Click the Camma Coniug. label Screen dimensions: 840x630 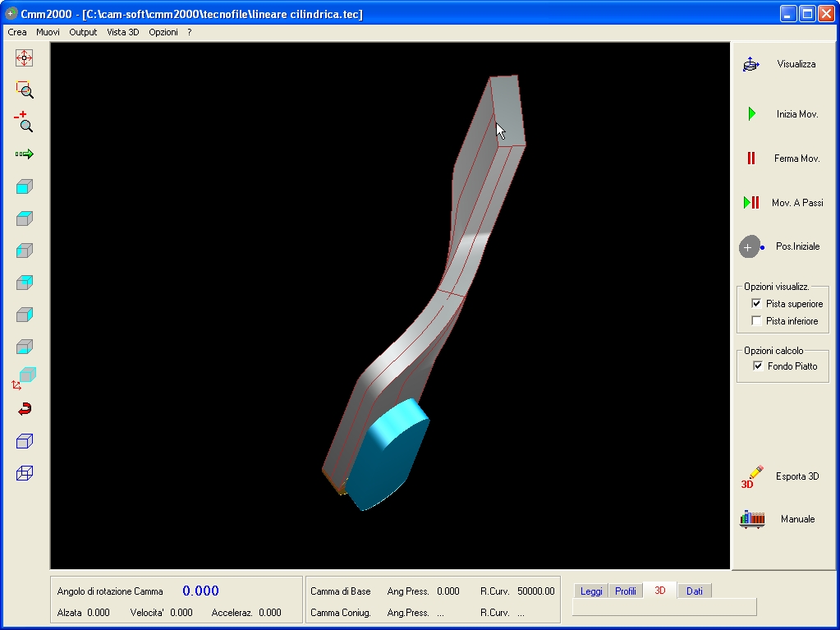[341, 612]
